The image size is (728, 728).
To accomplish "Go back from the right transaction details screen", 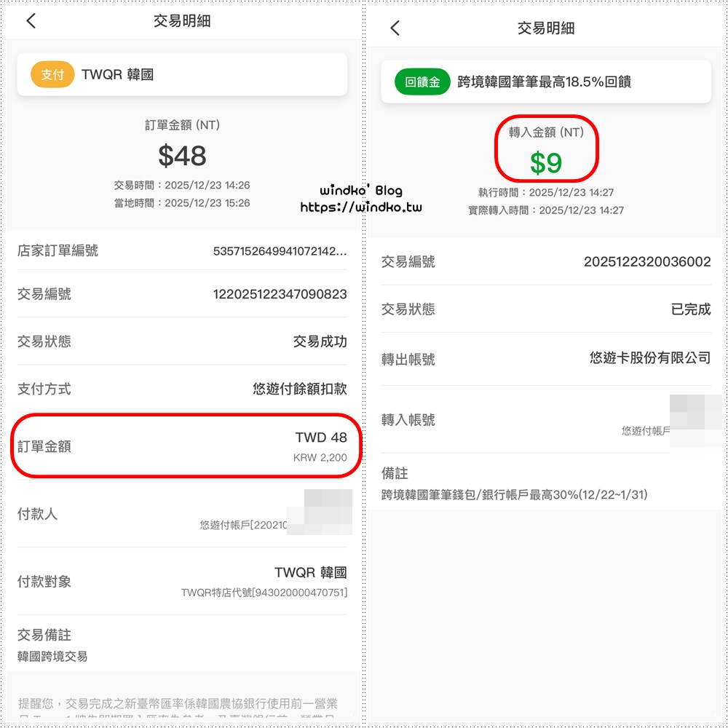I will click(x=395, y=28).
